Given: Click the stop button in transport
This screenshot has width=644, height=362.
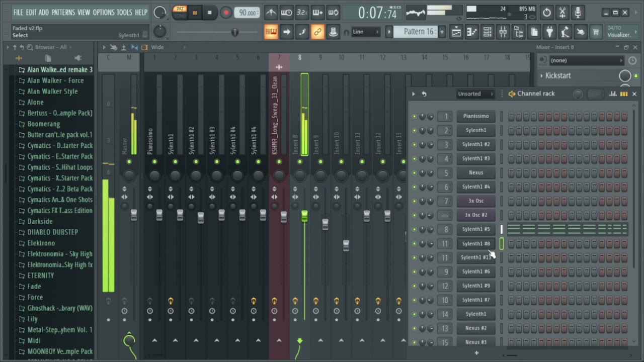Looking at the screenshot, I should 210,13.
